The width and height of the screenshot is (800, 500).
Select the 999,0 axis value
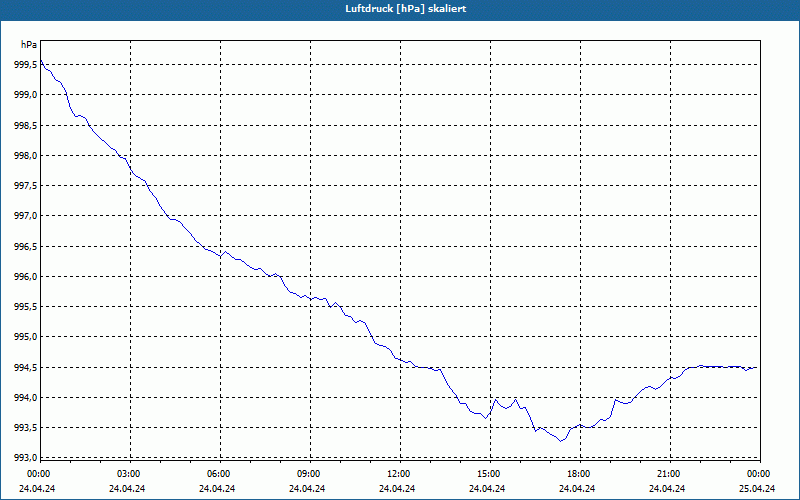pyautogui.click(x=26, y=95)
